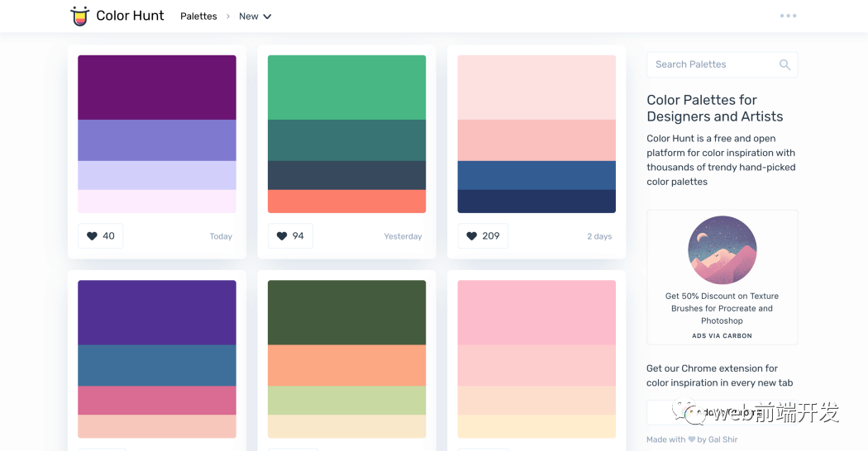868x451 pixels.
Task: Select the dark olive green swatch
Action: tap(346, 313)
